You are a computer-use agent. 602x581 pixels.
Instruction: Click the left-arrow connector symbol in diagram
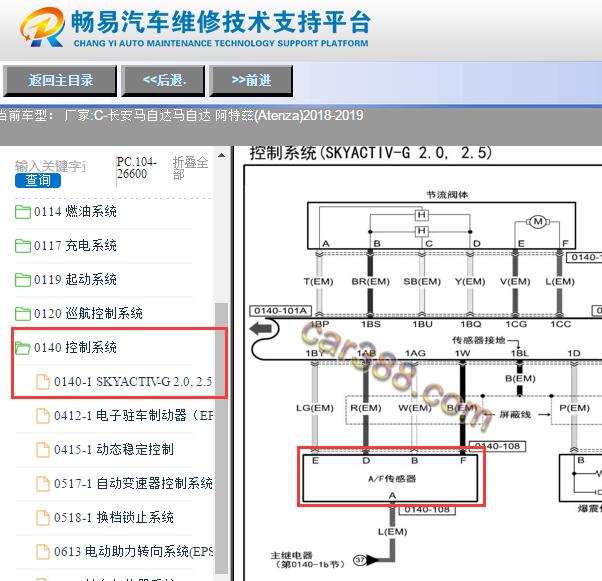pyautogui.click(x=261, y=328)
